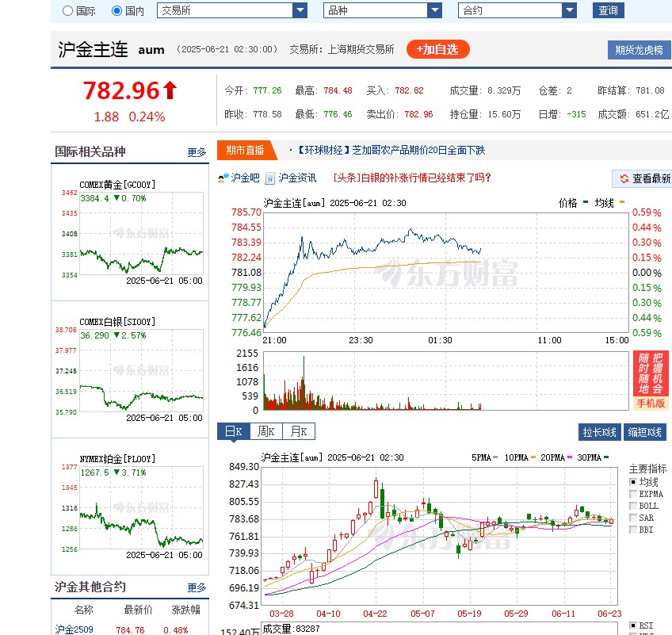This screenshot has width=672, height=635.
Task: Click intraday price chart area
Action: (445, 272)
